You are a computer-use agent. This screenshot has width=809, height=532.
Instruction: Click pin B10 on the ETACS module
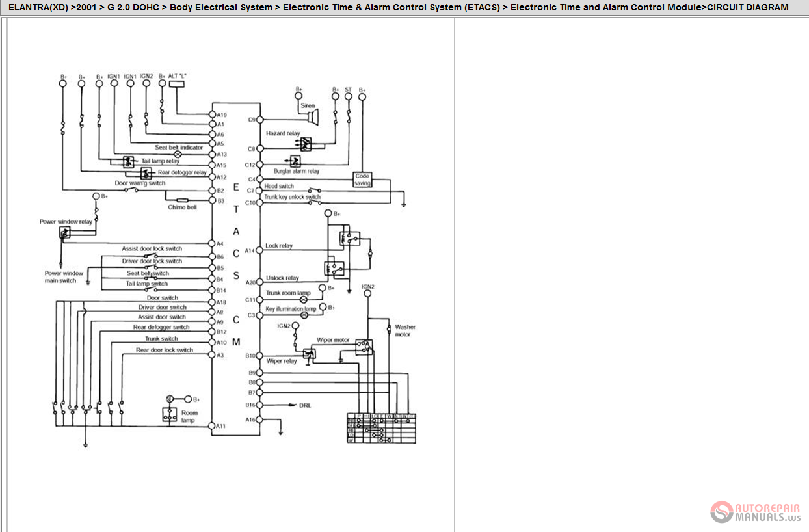click(x=259, y=356)
